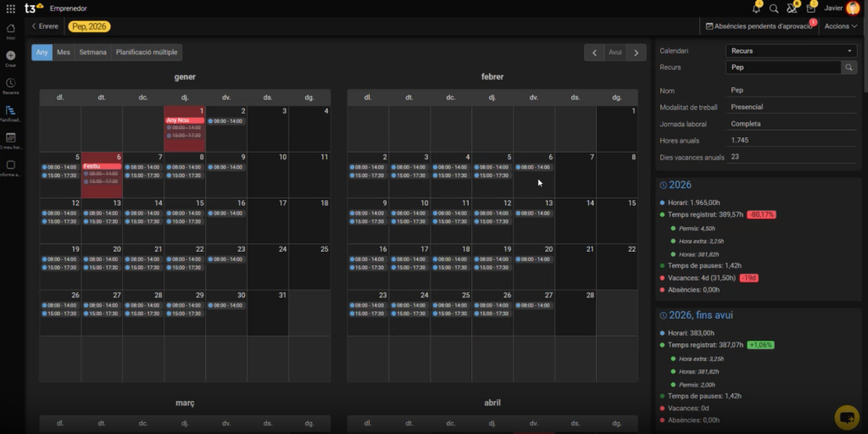Click the Crear plus icon in sidebar
This screenshot has height=434, width=868.
point(10,56)
